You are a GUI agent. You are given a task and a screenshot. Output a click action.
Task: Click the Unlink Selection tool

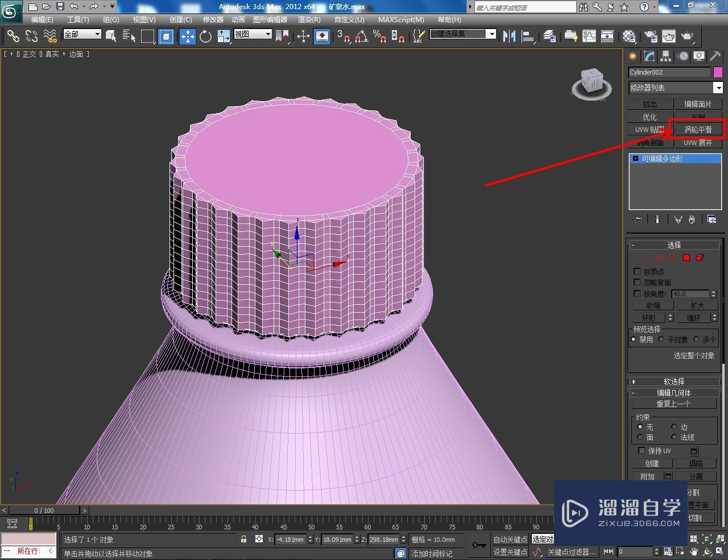pyautogui.click(x=31, y=36)
